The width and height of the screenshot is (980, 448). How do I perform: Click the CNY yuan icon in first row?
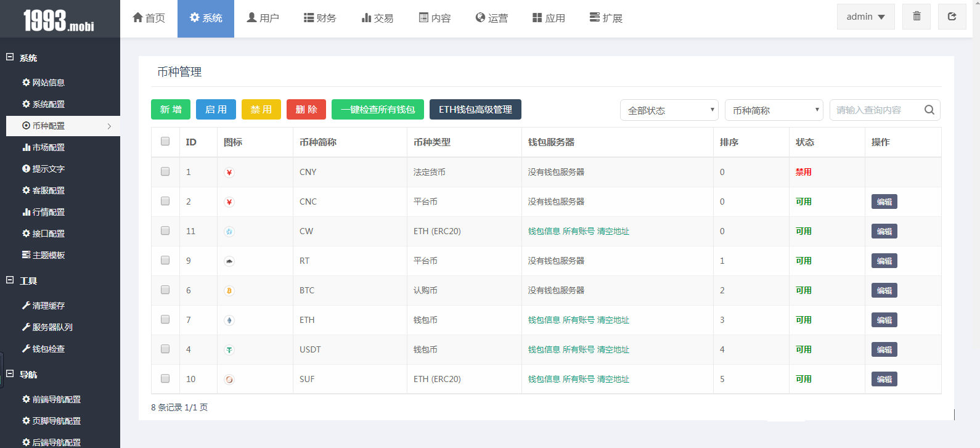(229, 173)
